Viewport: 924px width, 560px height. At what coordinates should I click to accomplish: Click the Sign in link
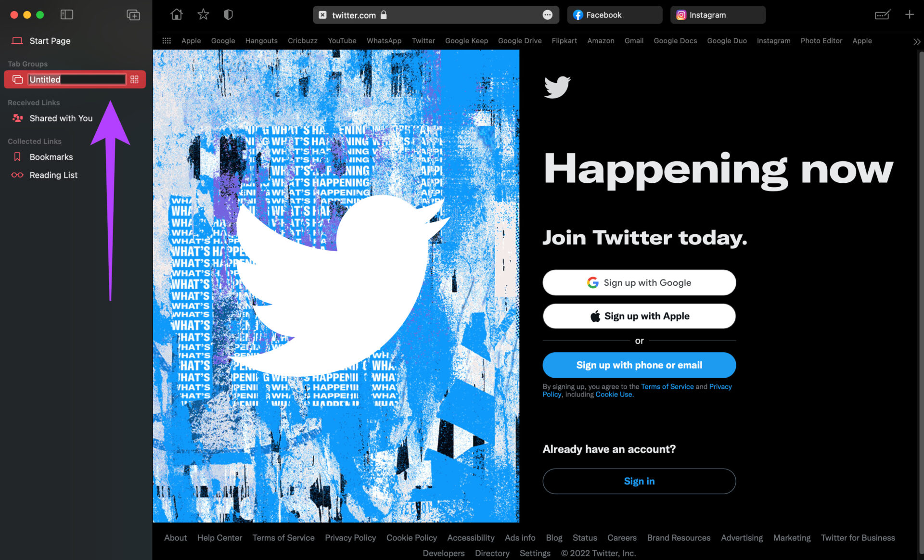point(639,481)
